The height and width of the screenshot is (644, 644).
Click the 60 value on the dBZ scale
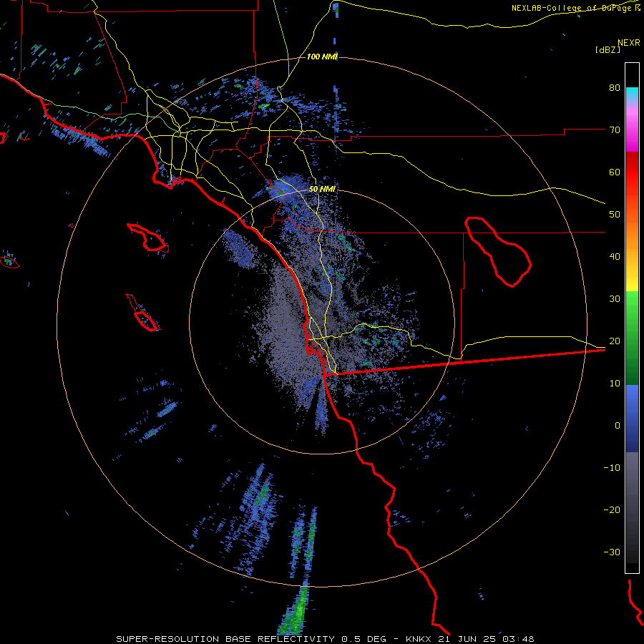(x=615, y=172)
